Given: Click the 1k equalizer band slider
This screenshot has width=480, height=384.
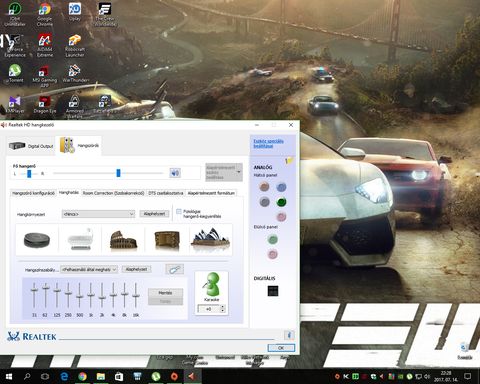Looking at the screenshot, I should click(x=91, y=295).
